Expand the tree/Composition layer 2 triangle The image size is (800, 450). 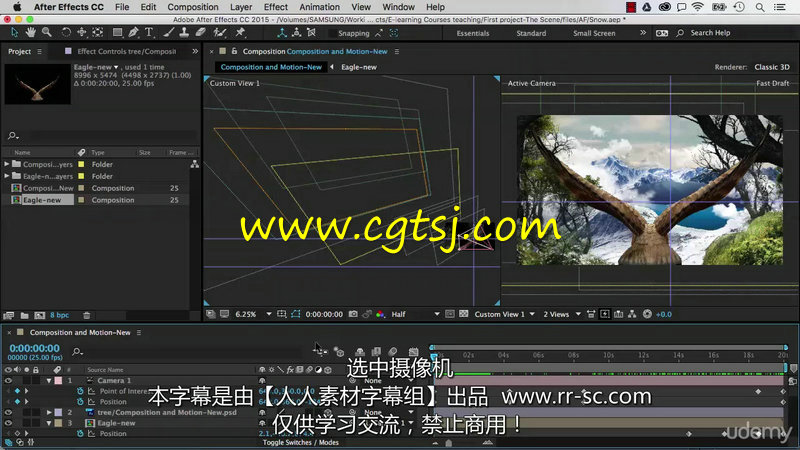pos(49,412)
